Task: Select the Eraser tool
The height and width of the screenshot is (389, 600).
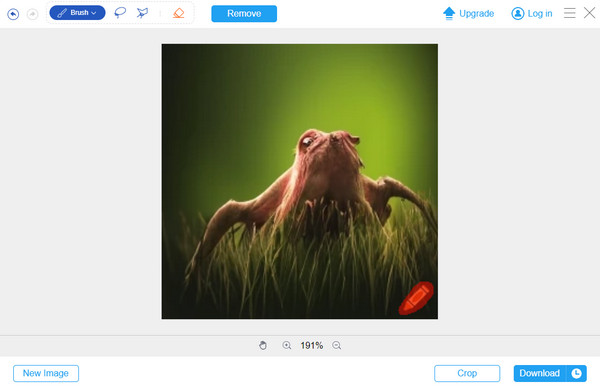Action: pyautogui.click(x=178, y=13)
